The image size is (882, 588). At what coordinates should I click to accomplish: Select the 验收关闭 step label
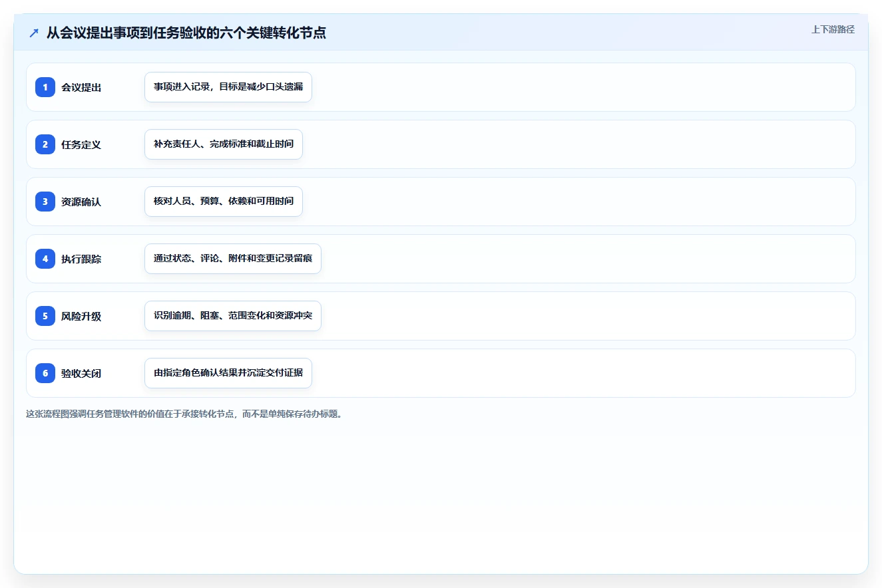81,373
